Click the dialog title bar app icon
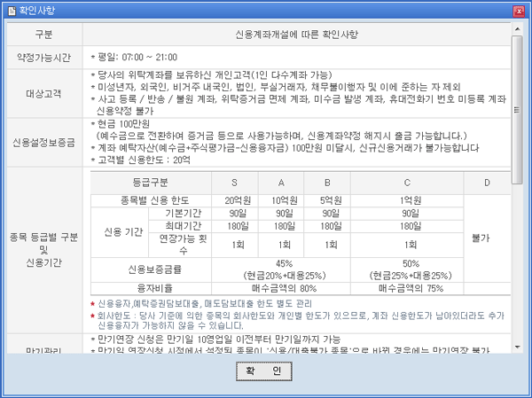Screen dimensions: 532x398 pos(10,11)
